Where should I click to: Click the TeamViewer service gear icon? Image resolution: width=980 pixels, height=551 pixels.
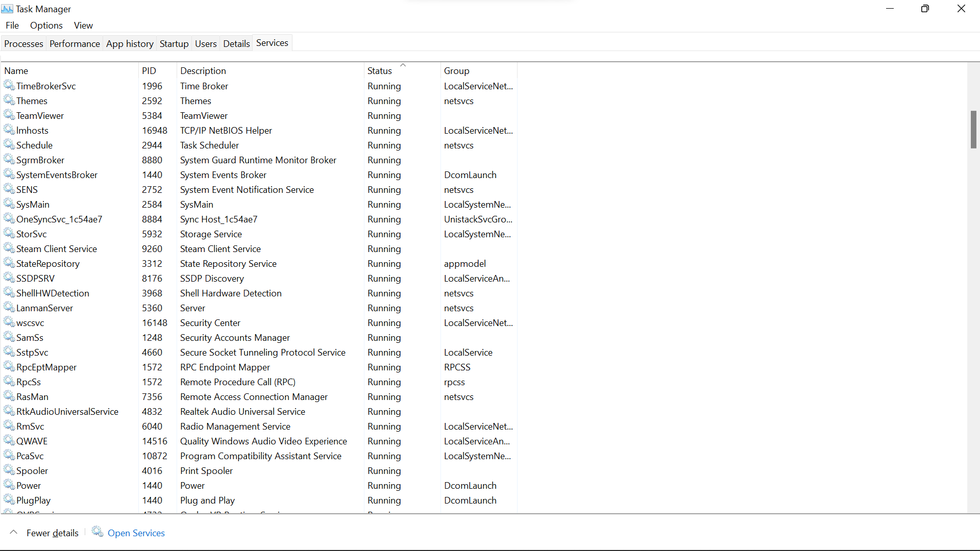click(9, 115)
